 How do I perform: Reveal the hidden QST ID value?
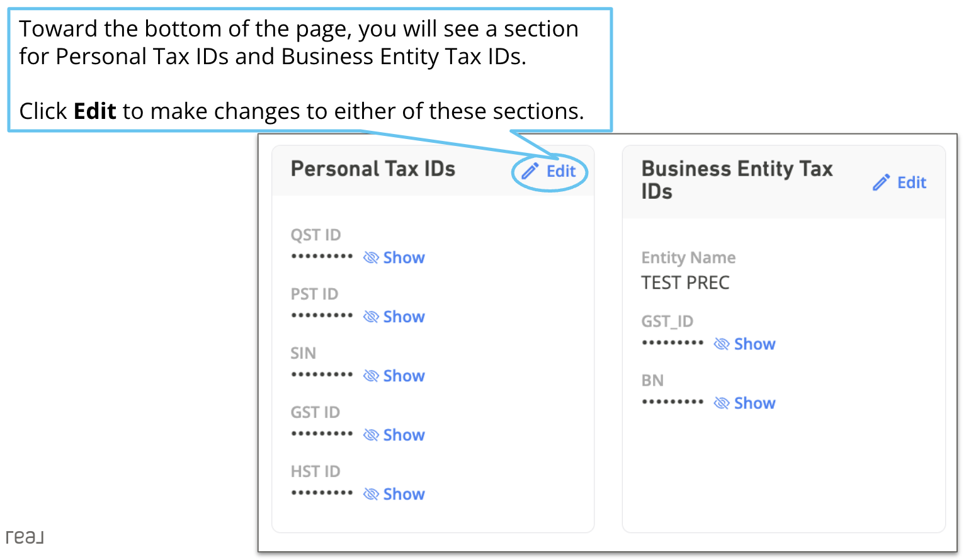pyautogui.click(x=404, y=257)
